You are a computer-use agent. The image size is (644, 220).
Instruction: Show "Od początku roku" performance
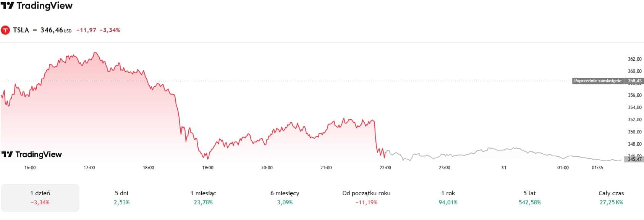366,198
